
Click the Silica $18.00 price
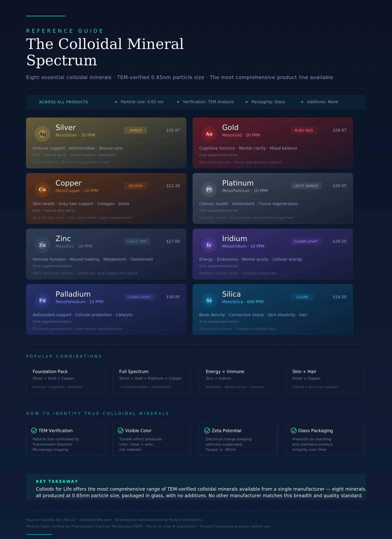(339, 297)
